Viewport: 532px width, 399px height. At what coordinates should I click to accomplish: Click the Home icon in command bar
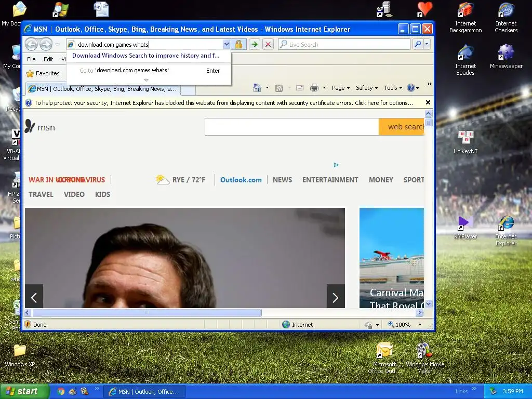click(257, 88)
